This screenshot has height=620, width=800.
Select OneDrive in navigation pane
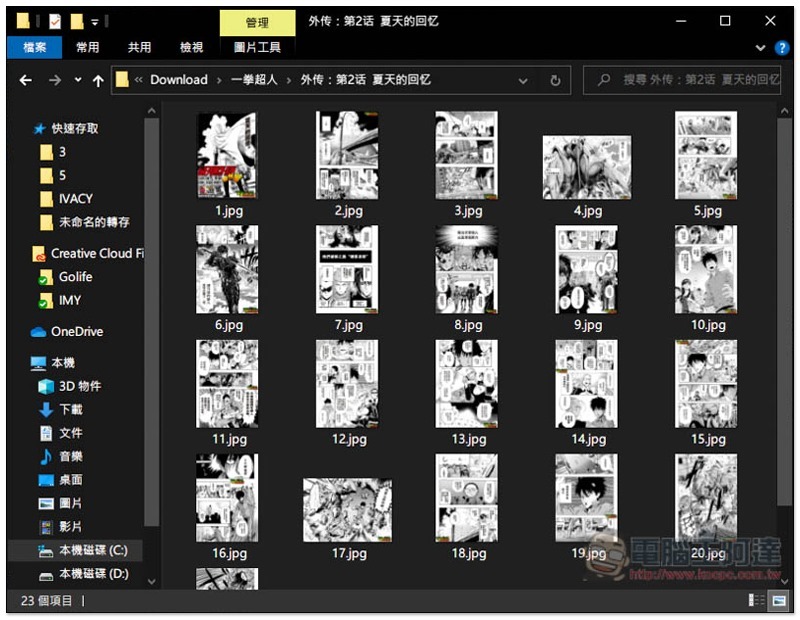(77, 332)
